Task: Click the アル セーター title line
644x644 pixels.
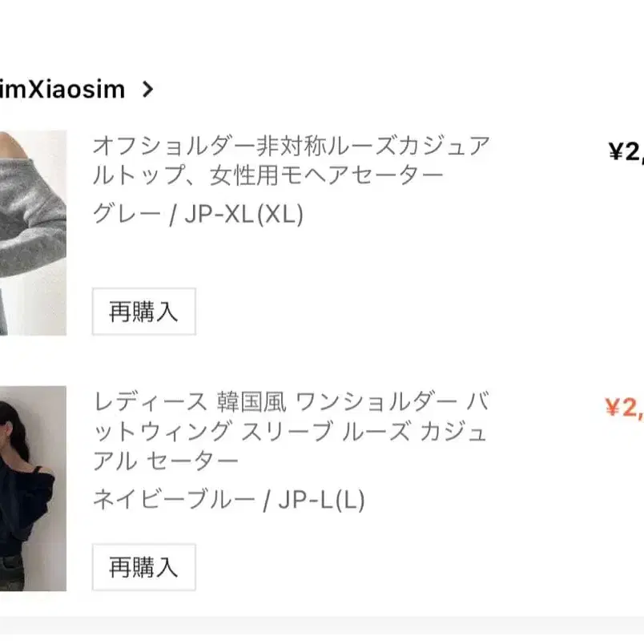Action: tap(166, 461)
